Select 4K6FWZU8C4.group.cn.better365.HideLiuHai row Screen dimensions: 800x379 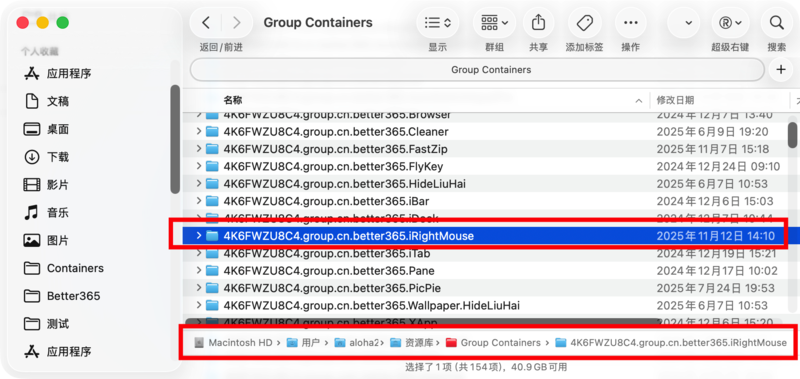pyautogui.click(x=485, y=184)
